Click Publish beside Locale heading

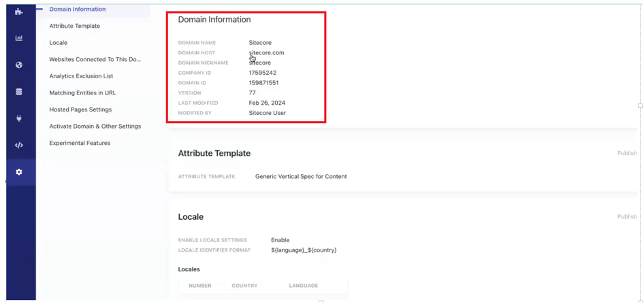point(627,217)
